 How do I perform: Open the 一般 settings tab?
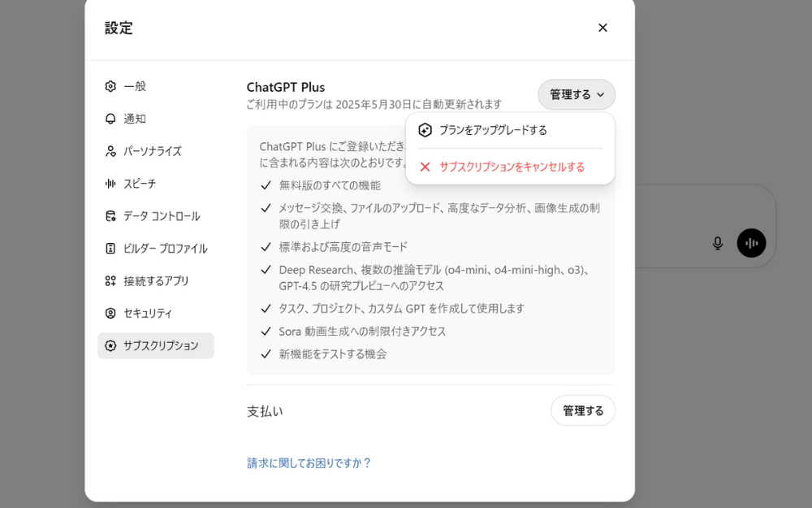(156, 86)
